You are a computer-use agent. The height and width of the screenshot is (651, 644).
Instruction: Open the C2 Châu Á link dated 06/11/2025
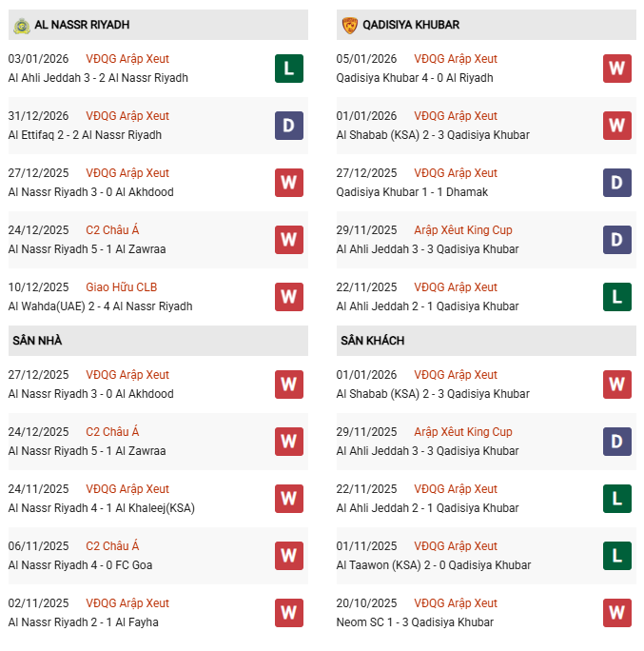tap(112, 546)
